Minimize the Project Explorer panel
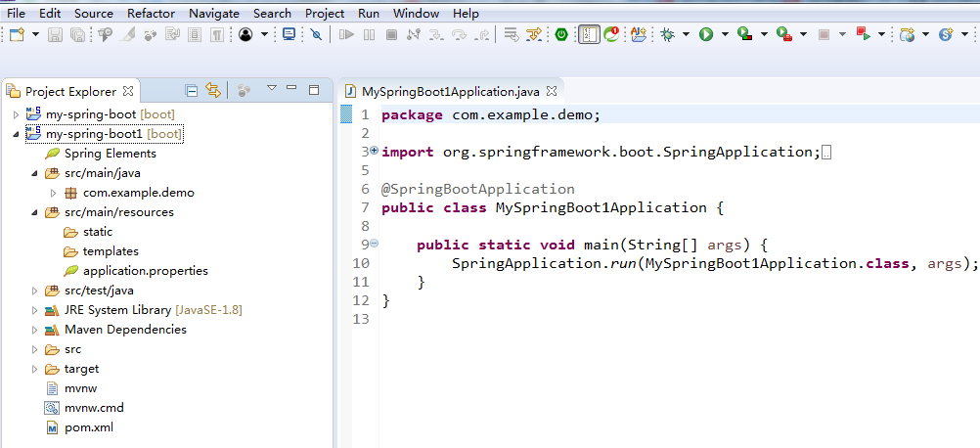980x448 pixels. 291,88
